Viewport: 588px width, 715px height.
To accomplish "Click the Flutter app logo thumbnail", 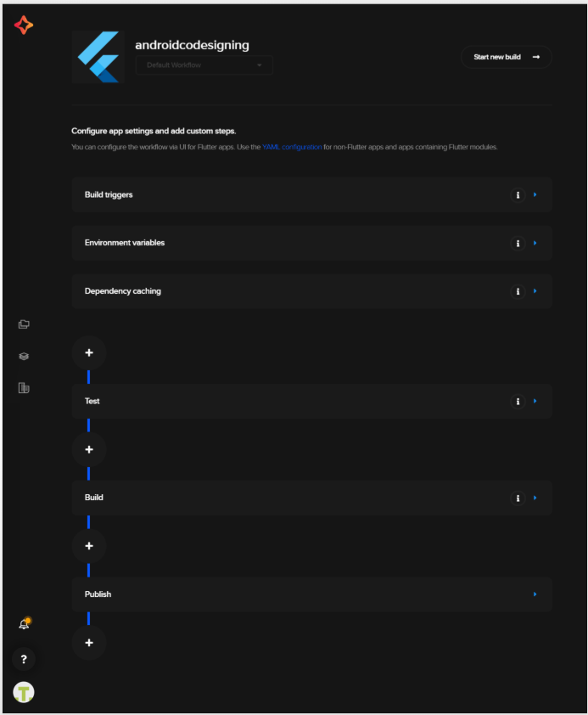I will (x=98, y=57).
